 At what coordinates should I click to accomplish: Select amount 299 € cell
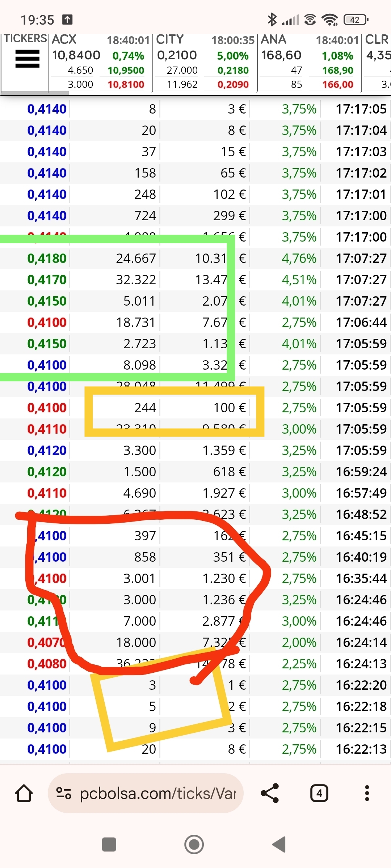click(230, 216)
